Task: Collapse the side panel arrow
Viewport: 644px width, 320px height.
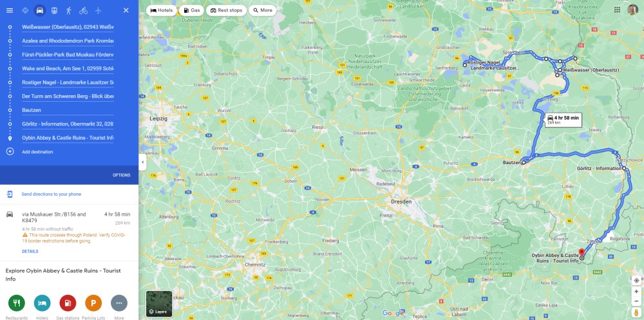Action: coord(142,162)
